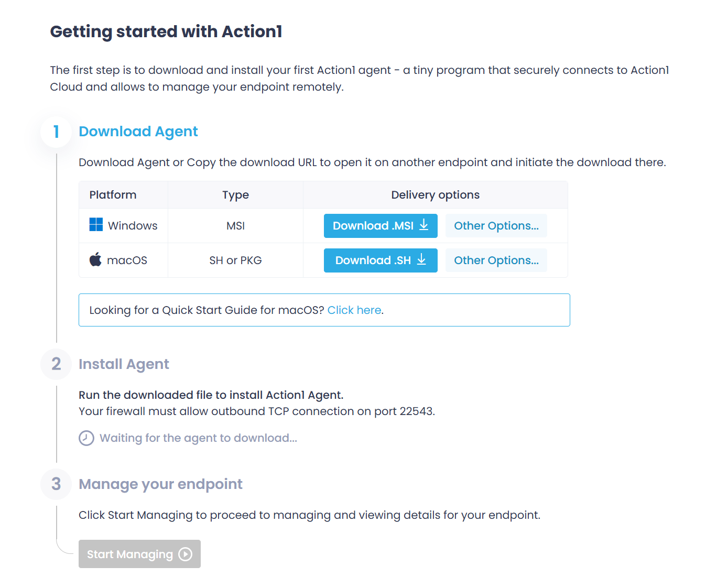Select the Install Agent step heading
Image resolution: width=706 pixels, height=588 pixels.
124,364
